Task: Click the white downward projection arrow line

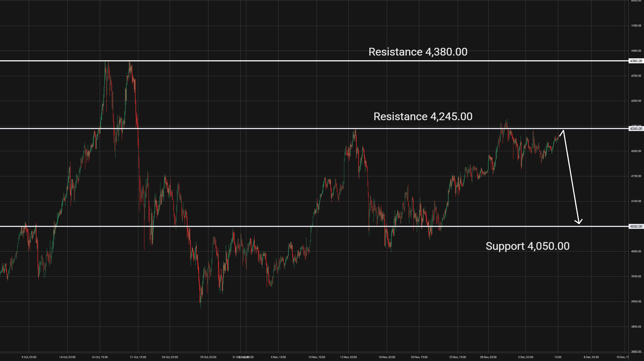Action: tap(571, 177)
